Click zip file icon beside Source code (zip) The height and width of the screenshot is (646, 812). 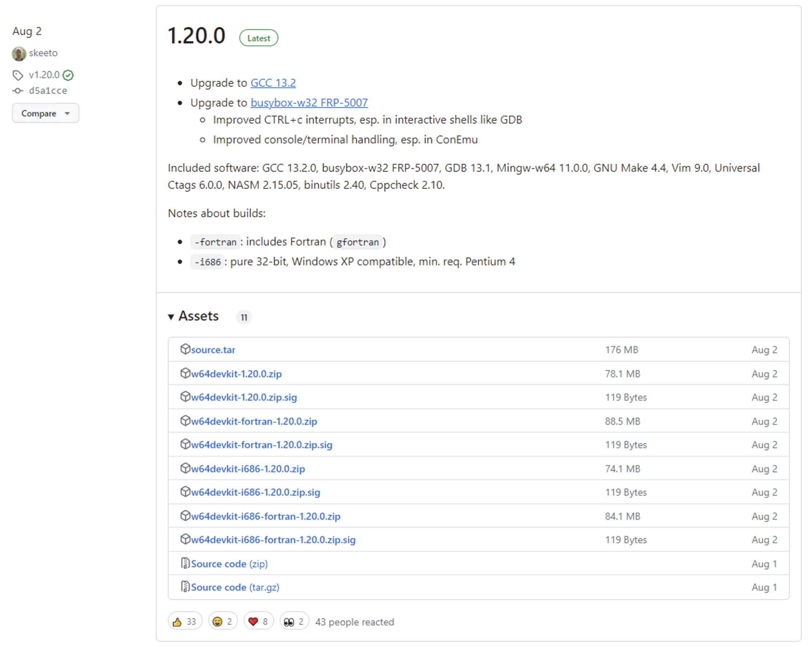tap(185, 563)
